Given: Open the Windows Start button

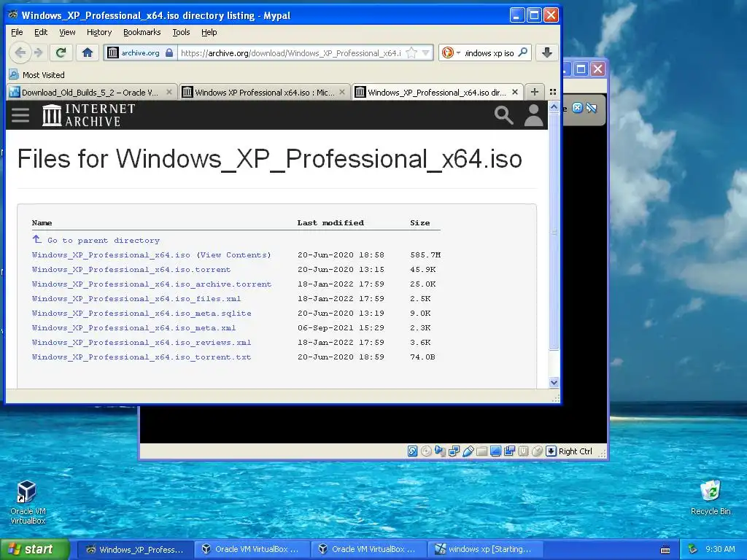Looking at the screenshot, I should coord(35,549).
